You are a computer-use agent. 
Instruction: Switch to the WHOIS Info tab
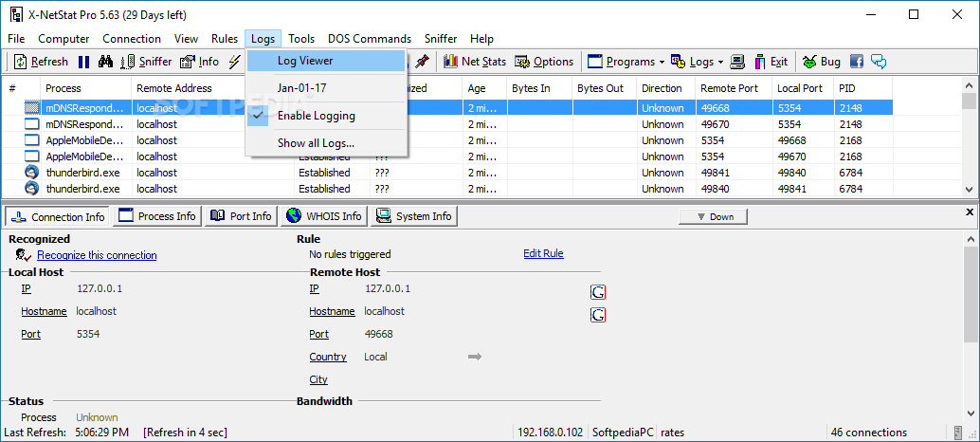pos(324,216)
